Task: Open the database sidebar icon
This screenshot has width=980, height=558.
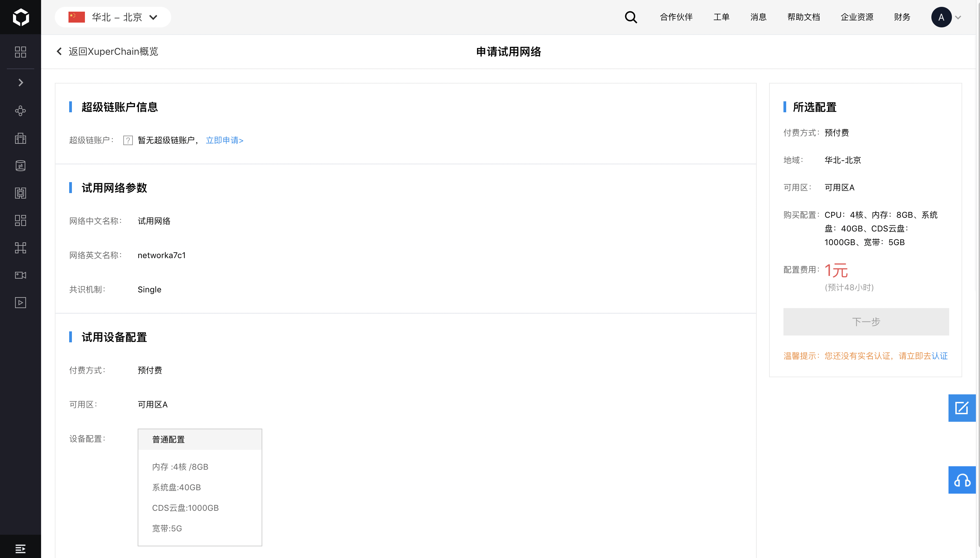Action: tap(21, 166)
